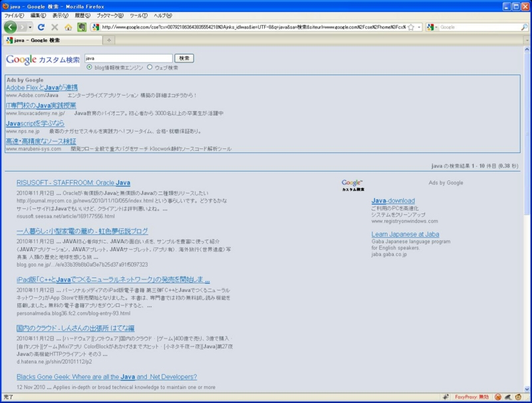
Task: Click the Evernote elephant toolbar icon
Action: coord(82,27)
